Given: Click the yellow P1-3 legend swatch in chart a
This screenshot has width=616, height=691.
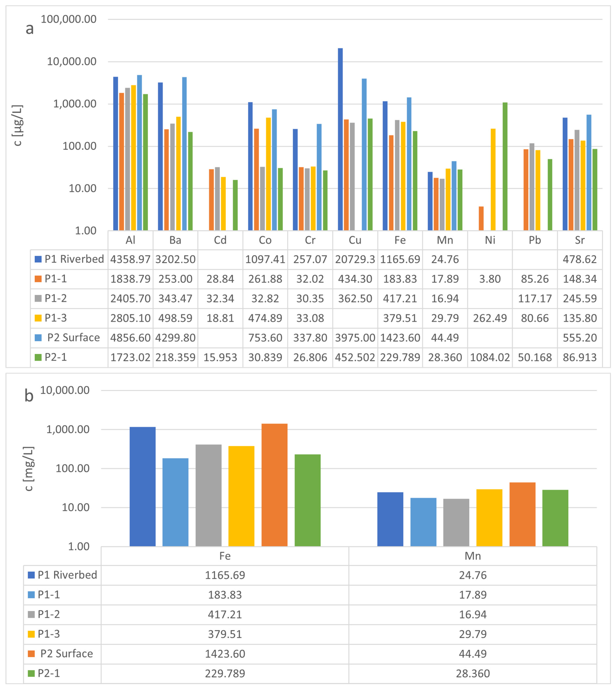Looking at the screenshot, I should (x=38, y=318).
